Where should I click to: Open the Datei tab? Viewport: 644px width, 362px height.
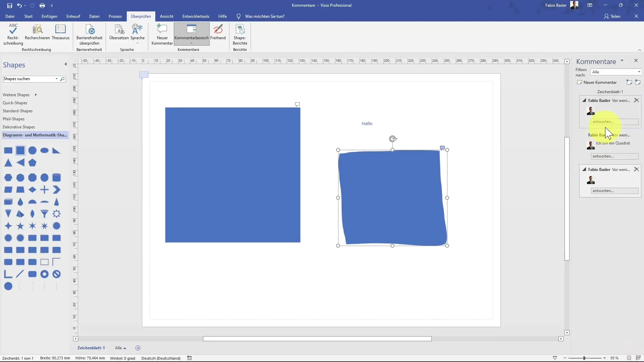pyautogui.click(x=10, y=16)
